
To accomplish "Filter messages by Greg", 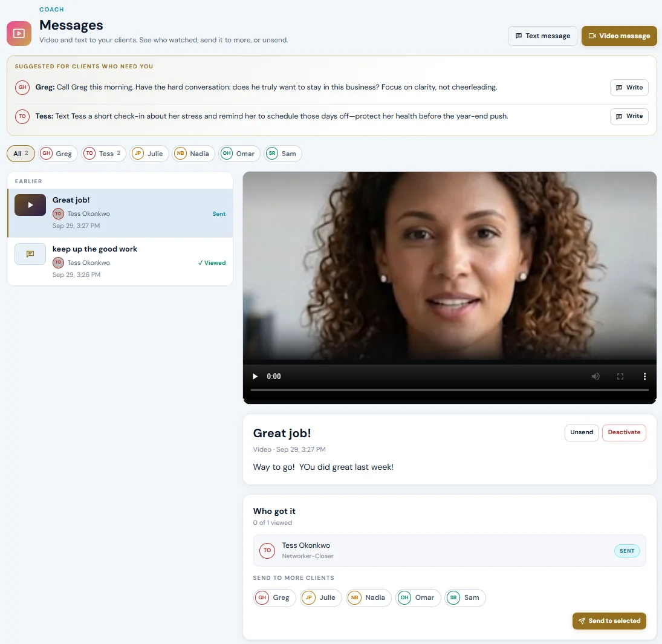I will (58, 154).
